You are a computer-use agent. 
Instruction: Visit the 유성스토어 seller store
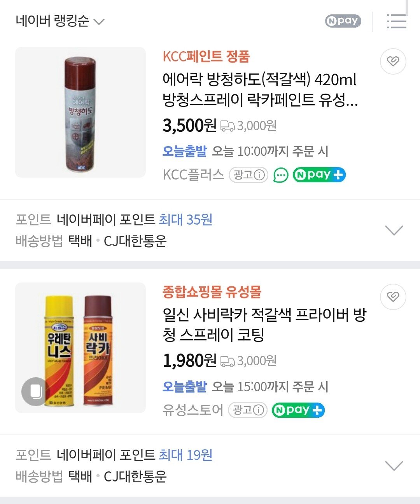[x=193, y=410]
